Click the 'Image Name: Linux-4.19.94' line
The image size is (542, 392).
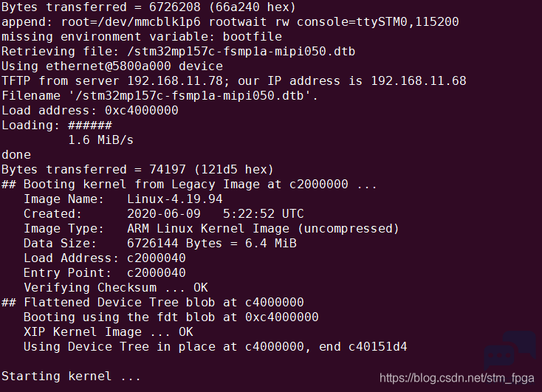[123, 199]
